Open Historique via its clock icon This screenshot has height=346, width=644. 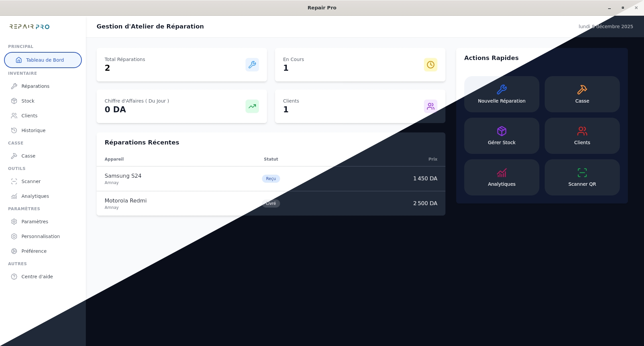[x=14, y=130]
